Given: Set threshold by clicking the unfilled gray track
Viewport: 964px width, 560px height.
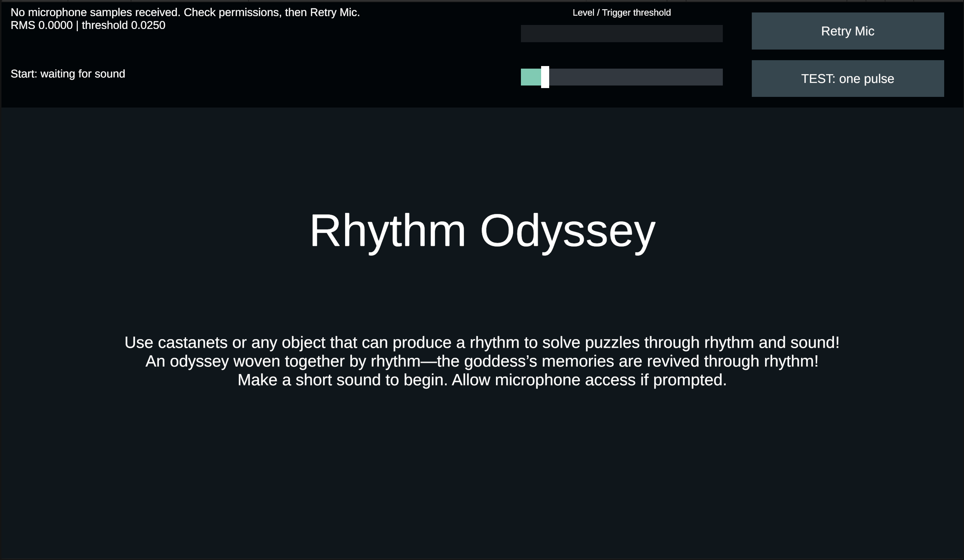Looking at the screenshot, I should [x=636, y=77].
